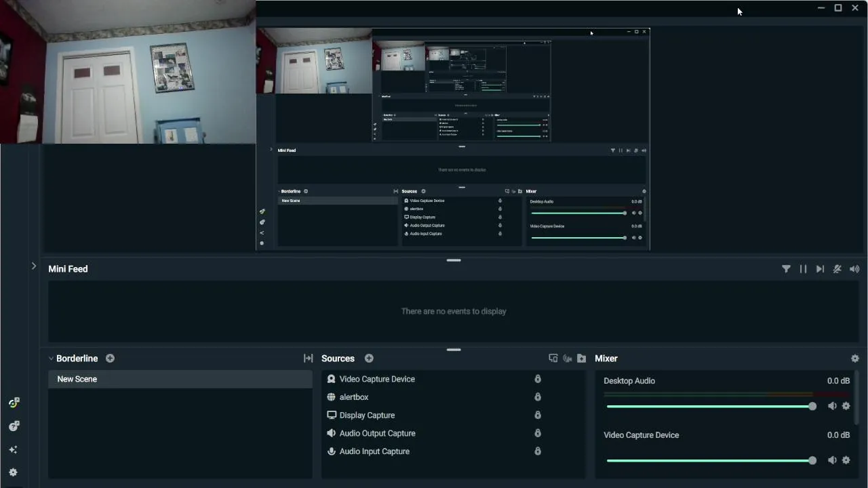
Task: Toggle lock on alertbox source
Action: [538, 397]
